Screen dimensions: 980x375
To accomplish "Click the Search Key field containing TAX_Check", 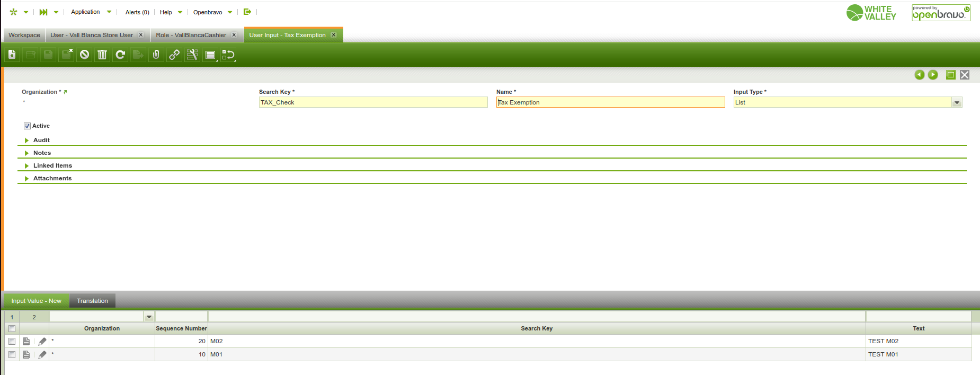I will click(x=373, y=102).
